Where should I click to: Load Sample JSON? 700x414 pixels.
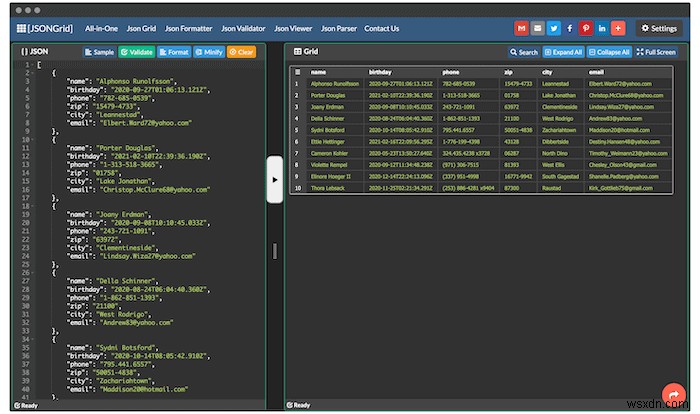pyautogui.click(x=99, y=52)
